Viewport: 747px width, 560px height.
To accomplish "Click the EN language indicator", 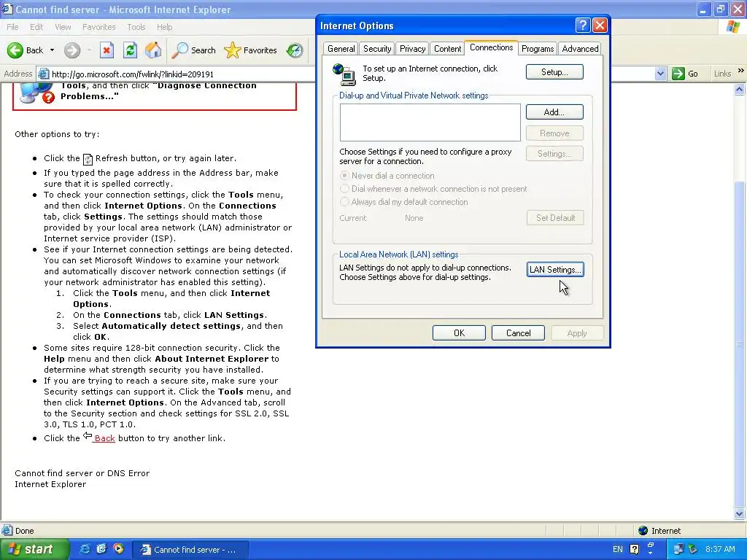I will (x=617, y=549).
